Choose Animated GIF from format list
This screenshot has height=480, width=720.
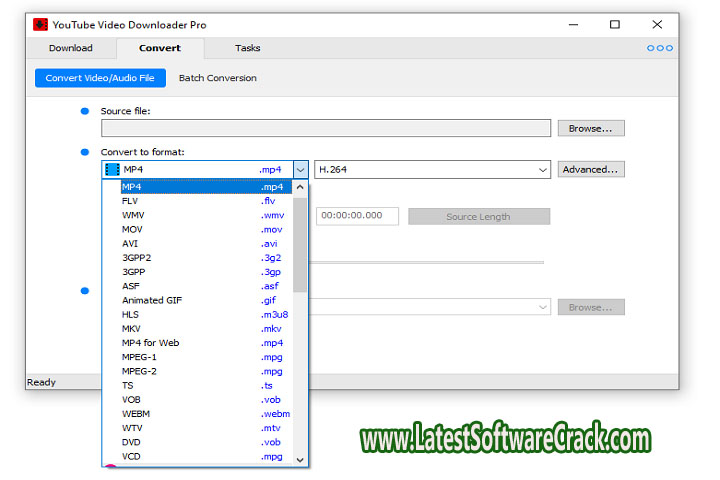[x=152, y=300]
